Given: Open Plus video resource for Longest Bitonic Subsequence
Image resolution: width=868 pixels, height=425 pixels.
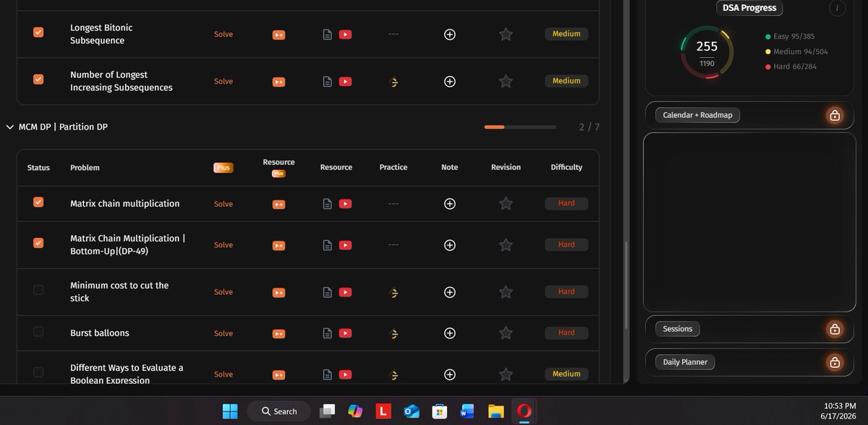Looking at the screenshot, I should coord(278,35).
